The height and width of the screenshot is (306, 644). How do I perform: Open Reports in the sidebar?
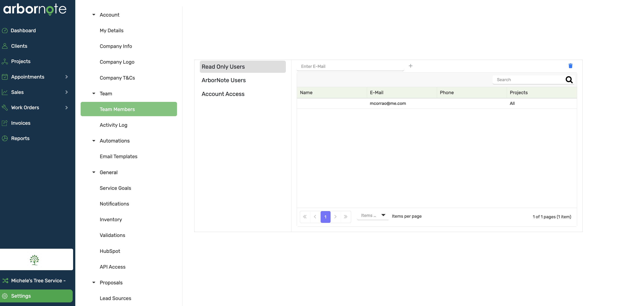[x=20, y=138]
